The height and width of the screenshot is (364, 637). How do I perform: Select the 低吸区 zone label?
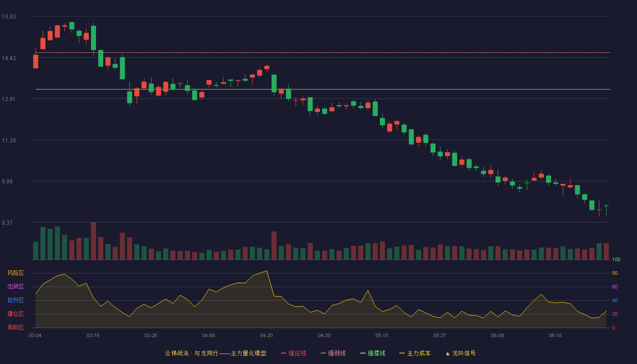click(15, 327)
